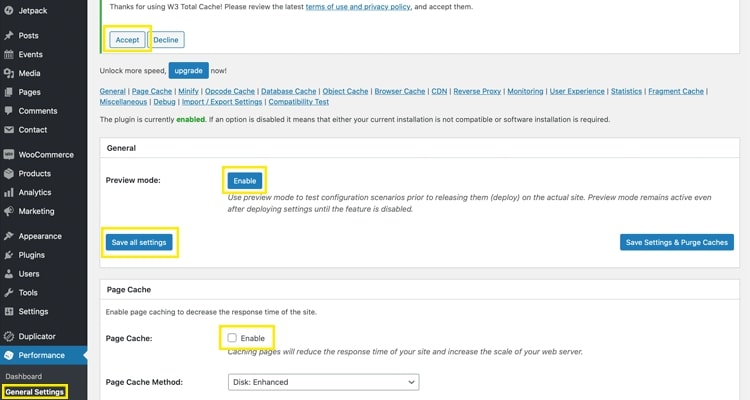
Task: Click the Media icon in sidebar
Action: tap(9, 73)
